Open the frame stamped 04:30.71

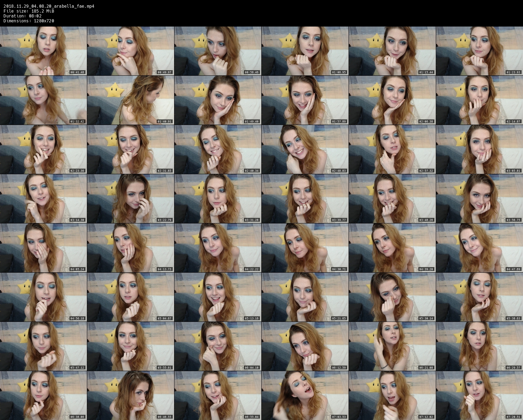coord(305,248)
